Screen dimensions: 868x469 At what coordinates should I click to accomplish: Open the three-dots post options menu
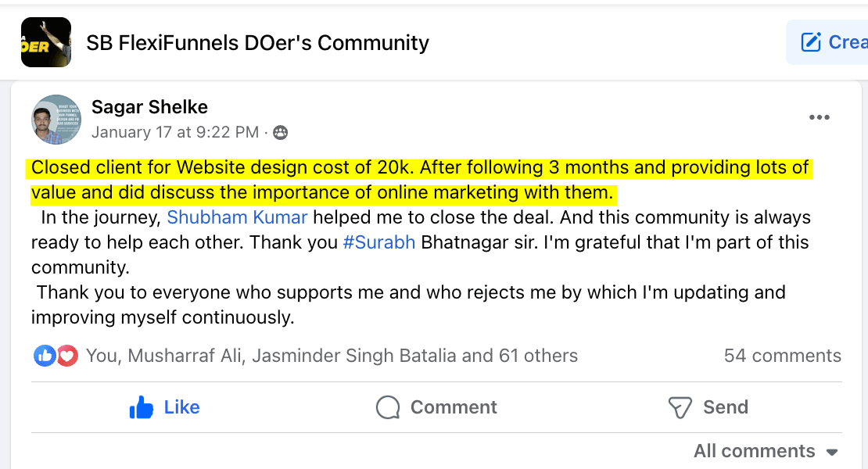819,118
